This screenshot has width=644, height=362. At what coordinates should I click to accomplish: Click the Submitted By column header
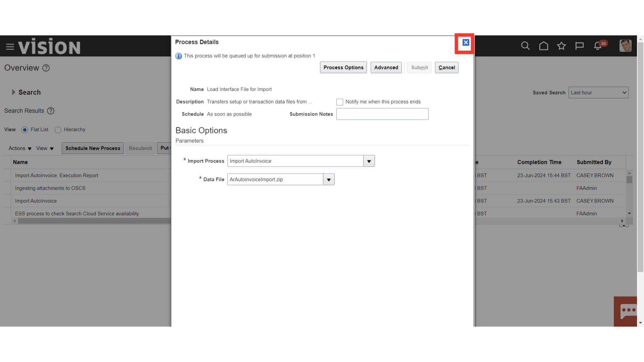point(594,162)
